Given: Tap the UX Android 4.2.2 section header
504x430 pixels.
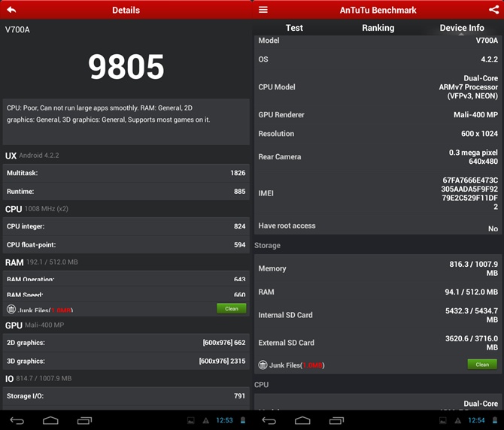Looking at the screenshot, I should click(x=32, y=156).
